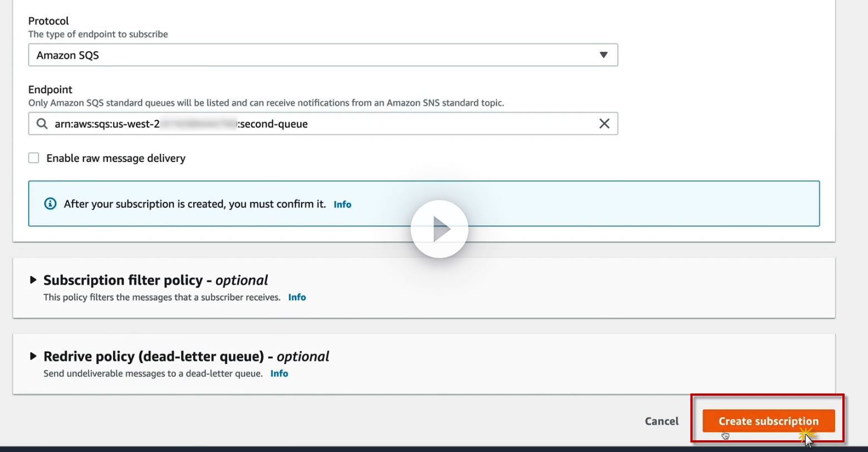Click the Cancel button
The height and width of the screenshot is (452, 868).
coord(661,421)
